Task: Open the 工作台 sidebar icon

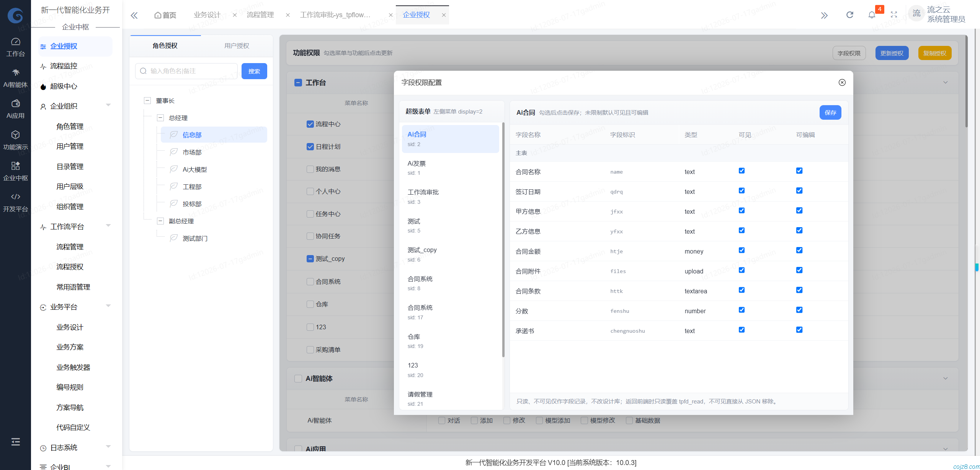Action: tap(15, 42)
